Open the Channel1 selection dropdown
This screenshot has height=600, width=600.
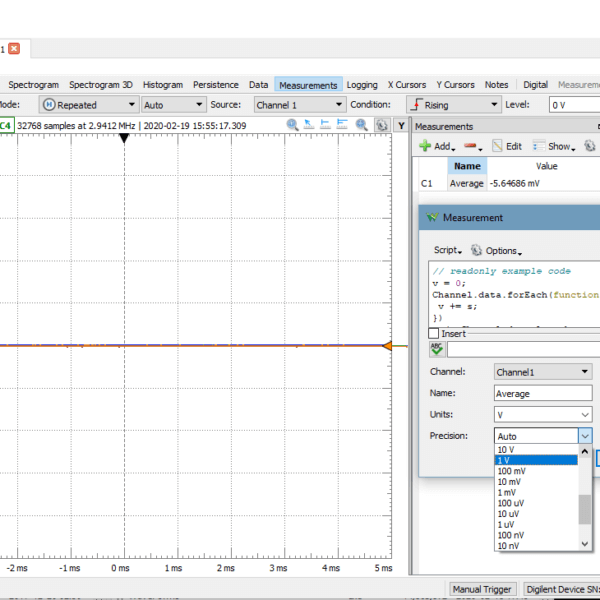click(x=543, y=372)
